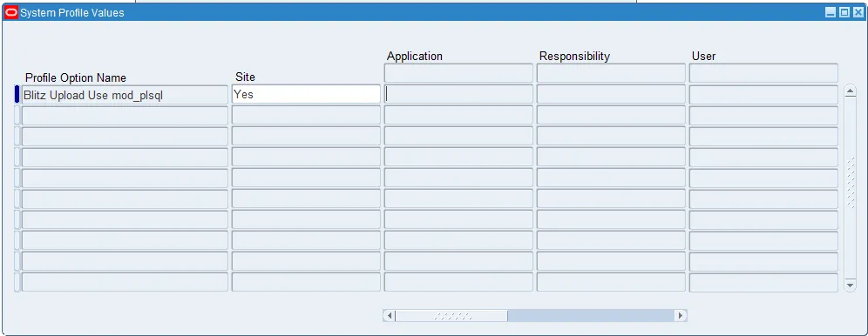Image resolution: width=868 pixels, height=336 pixels.
Task: Close the System Profile Values window
Action: (x=858, y=12)
